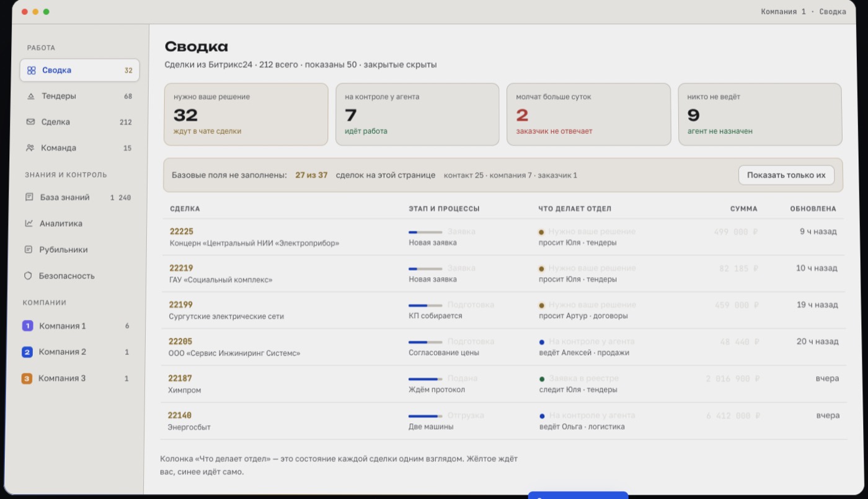Click the blue status dot beside ведёт Ольга

(x=542, y=416)
